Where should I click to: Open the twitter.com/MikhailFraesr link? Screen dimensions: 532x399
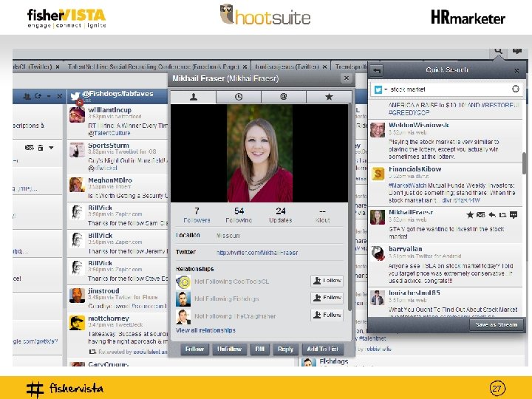tap(257, 253)
